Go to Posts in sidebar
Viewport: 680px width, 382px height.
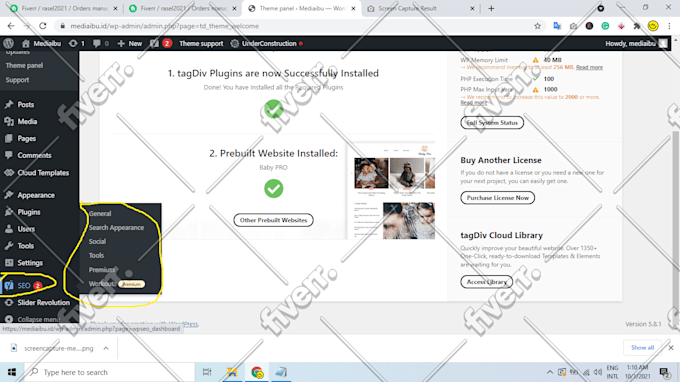coord(26,104)
